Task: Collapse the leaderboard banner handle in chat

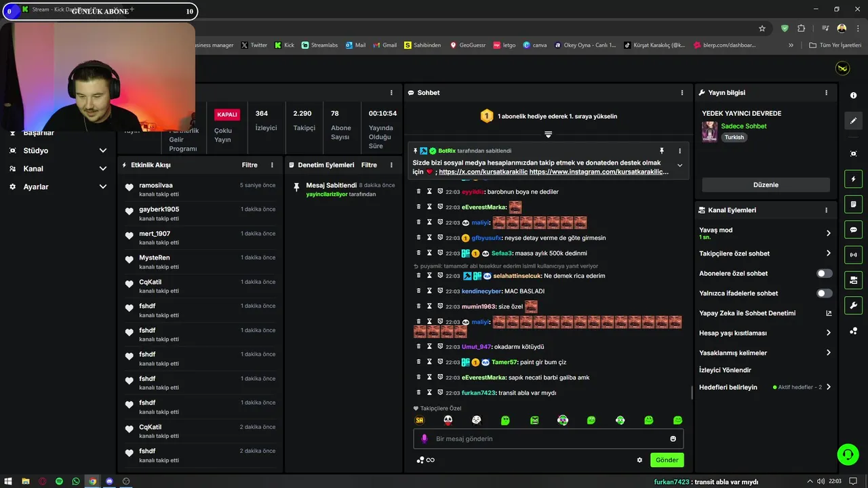Action: 548,134
